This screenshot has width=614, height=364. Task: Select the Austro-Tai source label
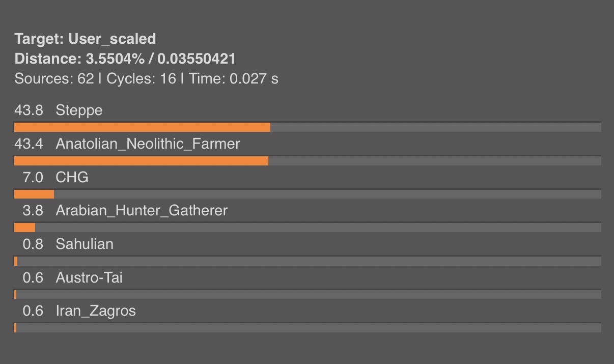coord(89,278)
